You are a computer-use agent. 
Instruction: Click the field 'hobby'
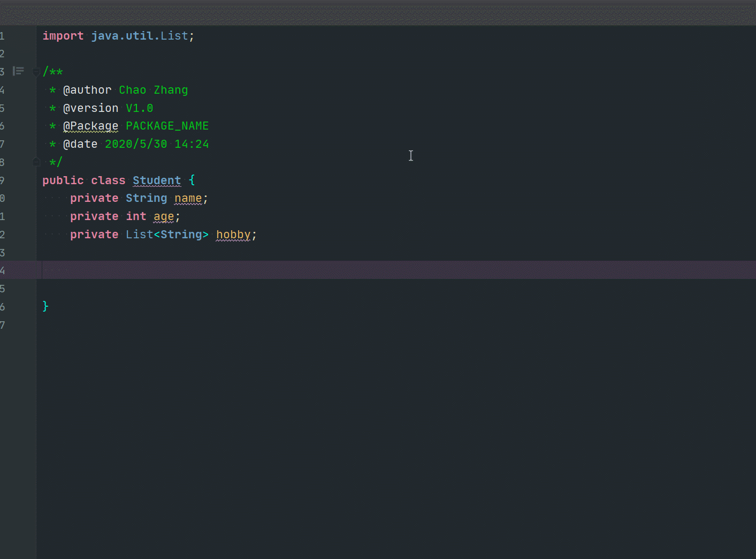coord(233,235)
